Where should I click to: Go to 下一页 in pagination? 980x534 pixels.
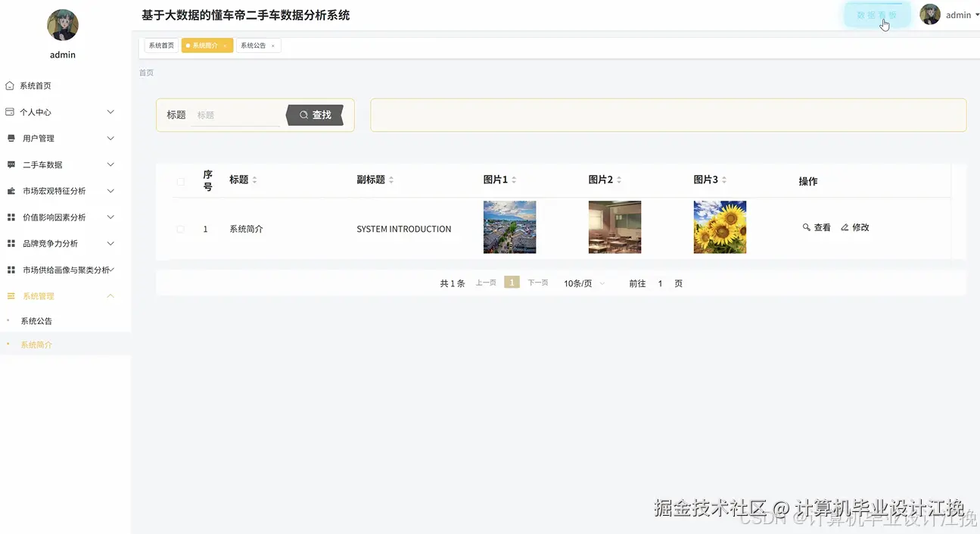[x=538, y=283]
